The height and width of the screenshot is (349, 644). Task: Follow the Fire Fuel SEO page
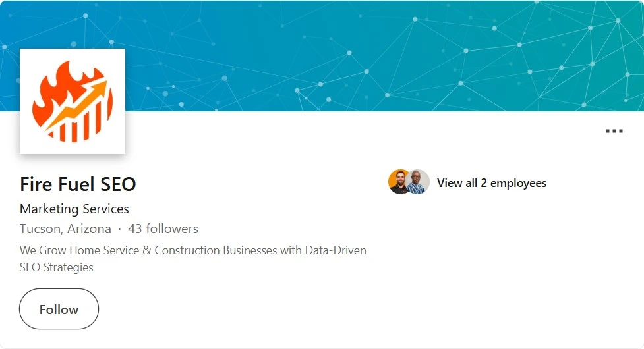click(x=59, y=309)
